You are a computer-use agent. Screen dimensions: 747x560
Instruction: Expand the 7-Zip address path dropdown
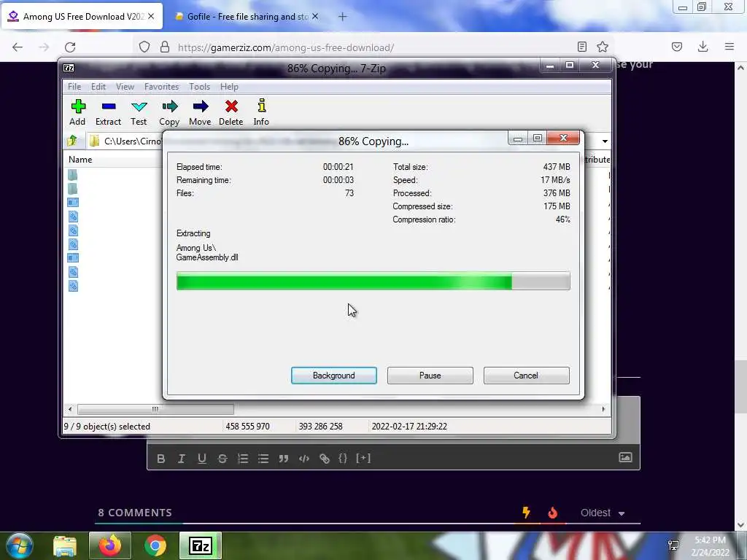(x=605, y=141)
